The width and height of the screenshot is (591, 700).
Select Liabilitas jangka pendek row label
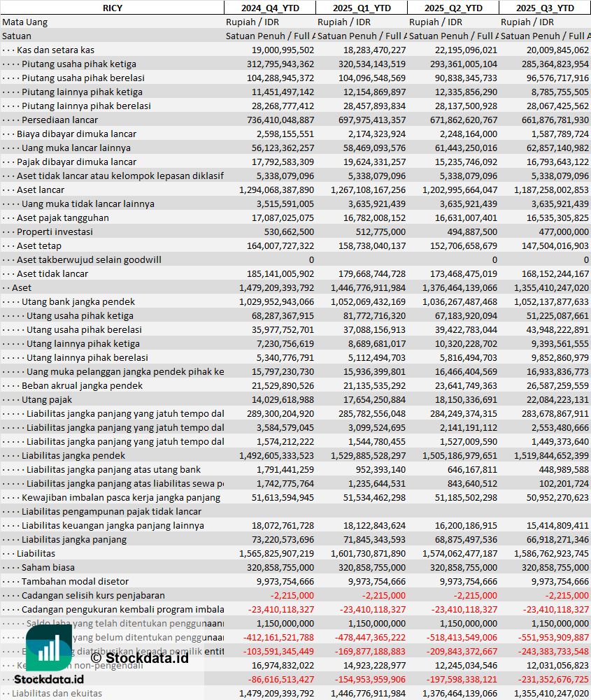[73, 455]
